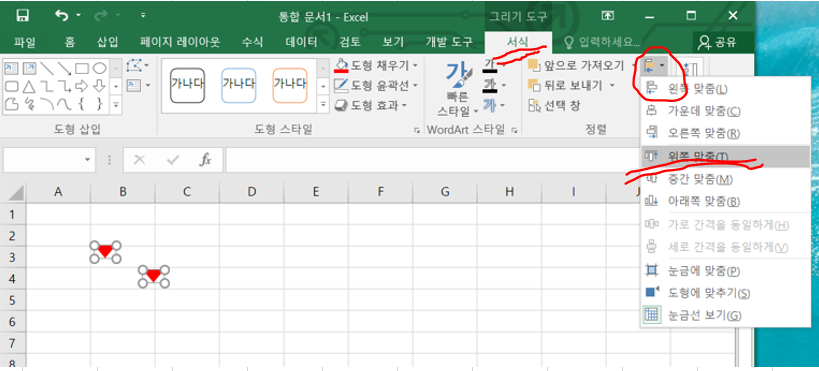Open 빠른 스타일 WordArt quick styles
Viewport: 819px width, 371px height.
click(x=459, y=89)
